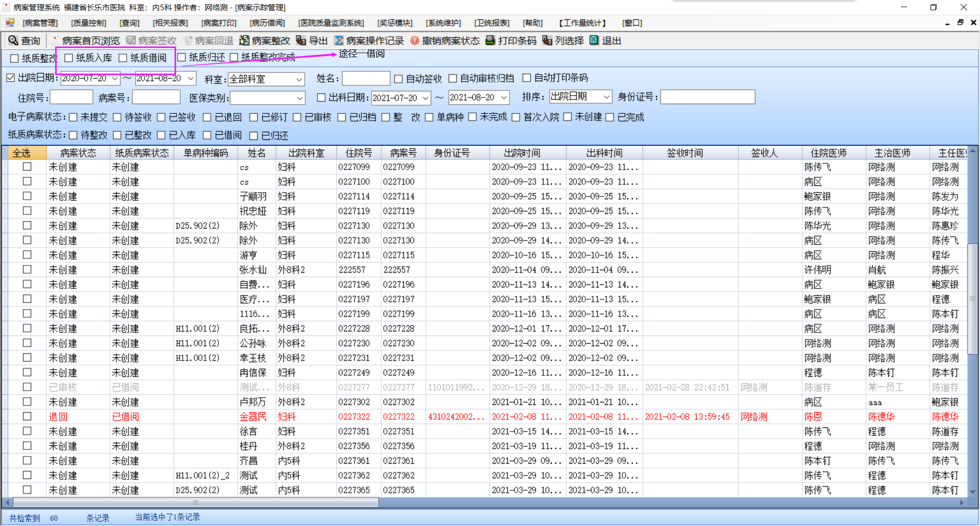Open 病案操作记录 toolbar icon
Viewport: 980px width, 526px height.
coord(339,40)
